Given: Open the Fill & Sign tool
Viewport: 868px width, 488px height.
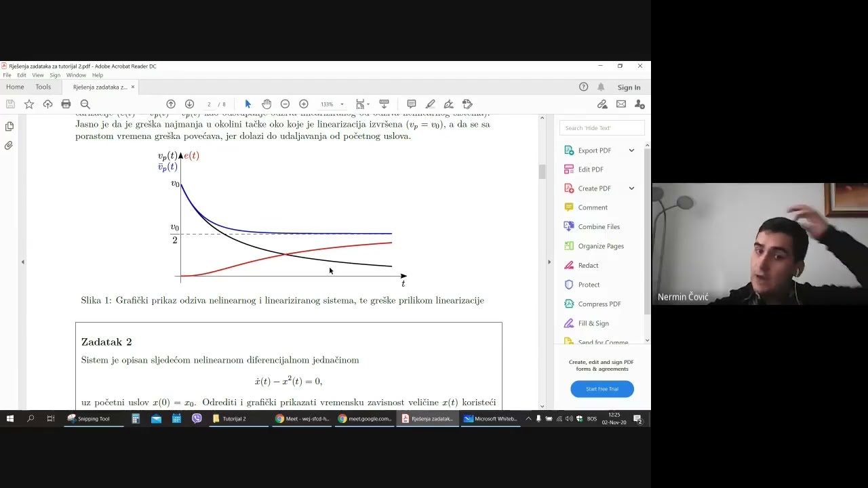Looking at the screenshot, I should [x=593, y=323].
